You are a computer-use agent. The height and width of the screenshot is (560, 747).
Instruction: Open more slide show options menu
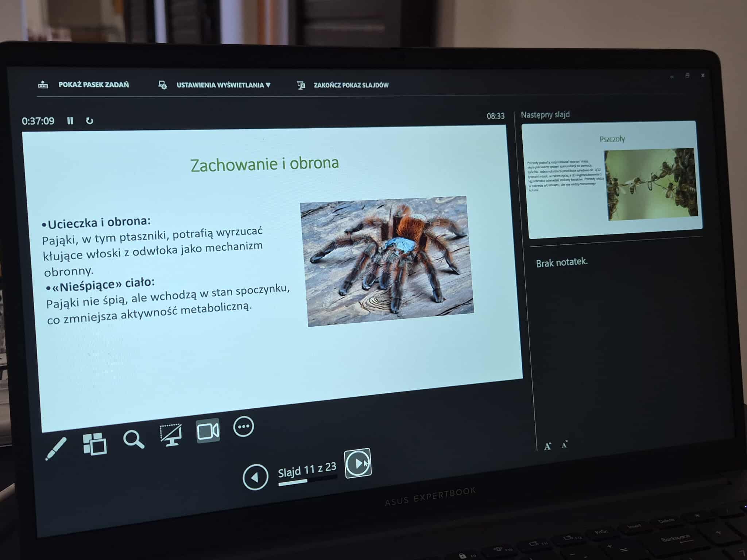[x=243, y=426]
